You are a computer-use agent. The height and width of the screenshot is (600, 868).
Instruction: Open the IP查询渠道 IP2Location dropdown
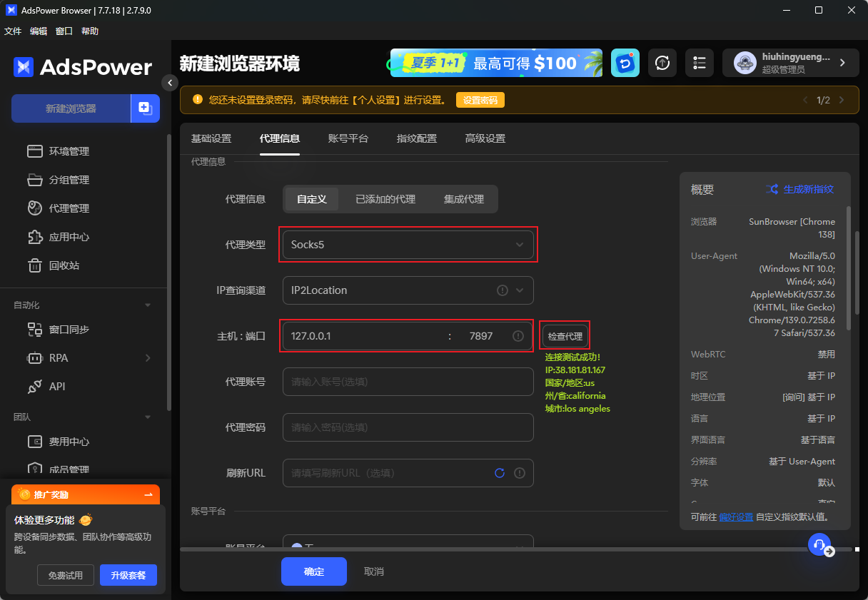(x=408, y=290)
